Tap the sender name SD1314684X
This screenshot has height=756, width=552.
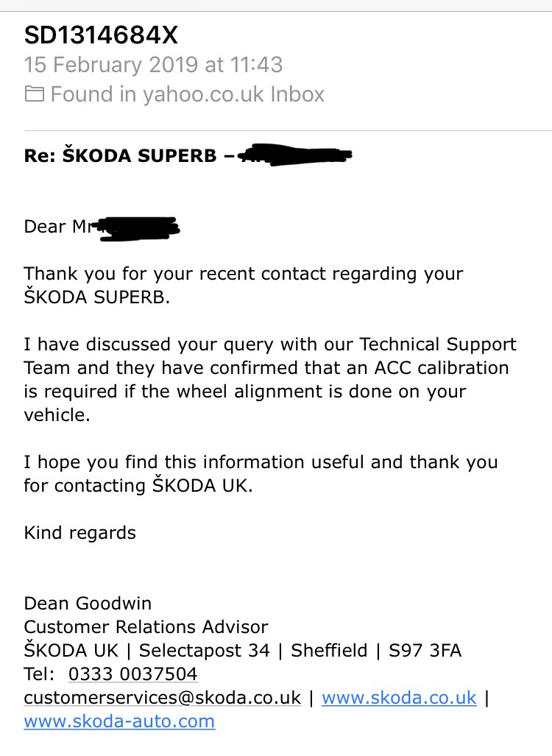[x=101, y=35]
